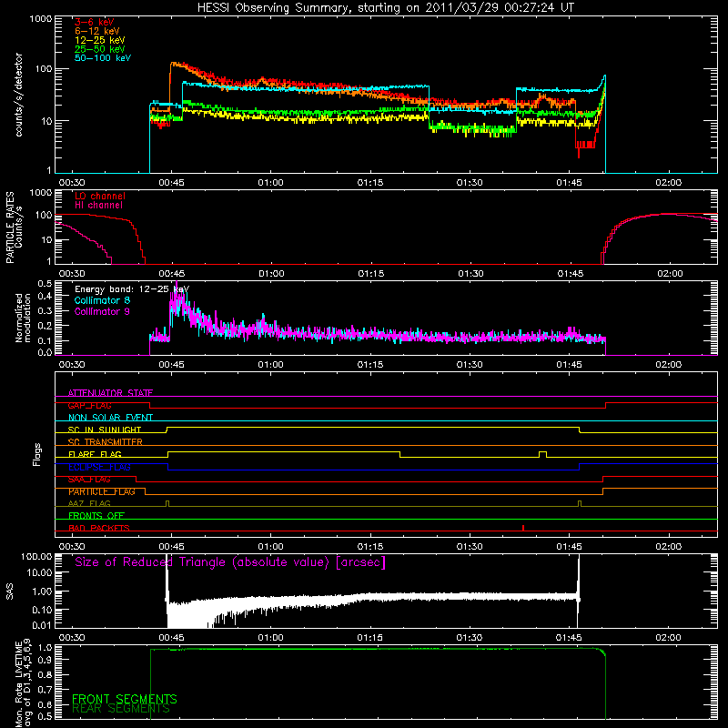
Task: Click the Mon. Rate LIVETIME axis label
Action: [23, 683]
